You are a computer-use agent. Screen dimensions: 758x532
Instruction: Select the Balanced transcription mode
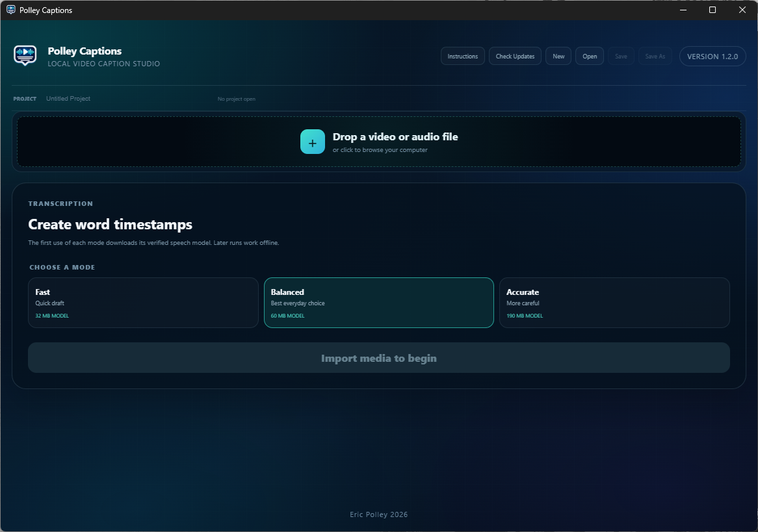(x=378, y=303)
